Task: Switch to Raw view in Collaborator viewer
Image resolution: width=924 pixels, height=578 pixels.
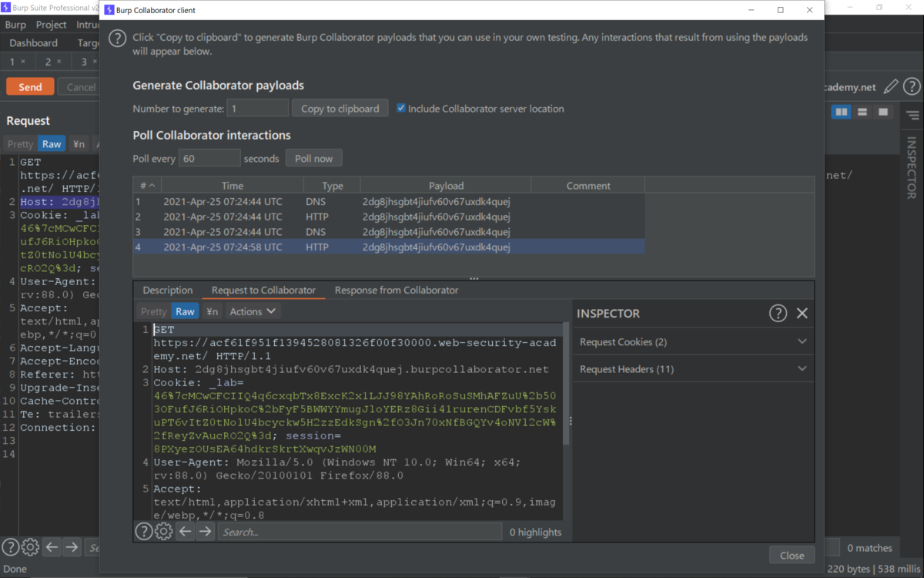Action: [185, 311]
